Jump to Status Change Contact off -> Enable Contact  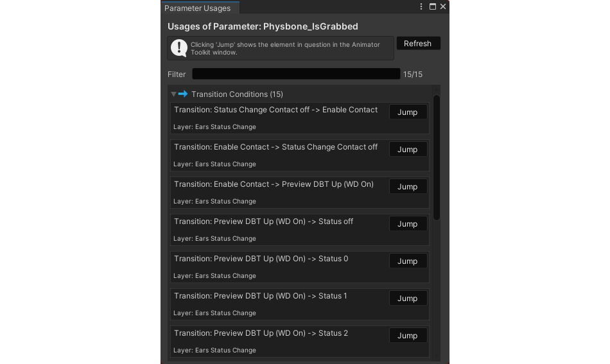click(x=408, y=112)
